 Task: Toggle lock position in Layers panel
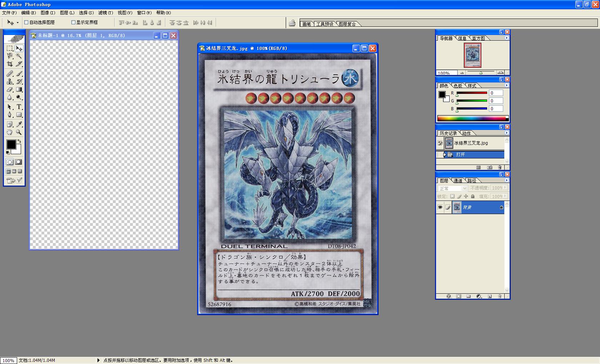pyautogui.click(x=466, y=196)
